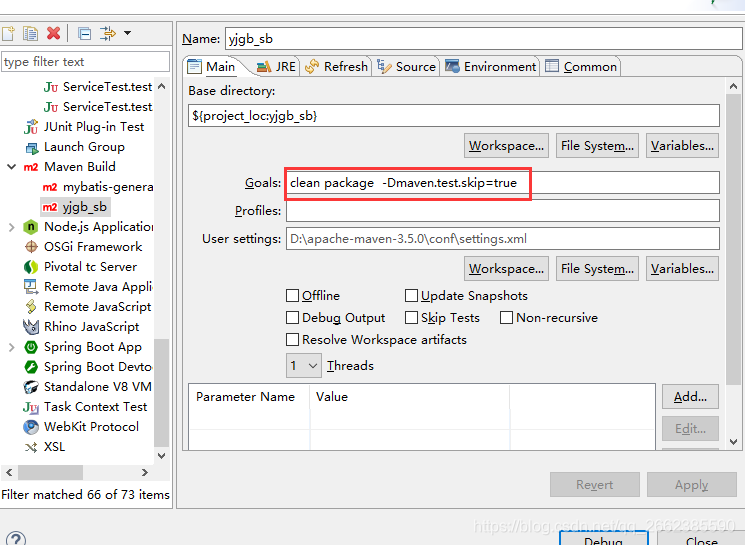
Task: Open the Threads count dropdown
Action: (304, 366)
